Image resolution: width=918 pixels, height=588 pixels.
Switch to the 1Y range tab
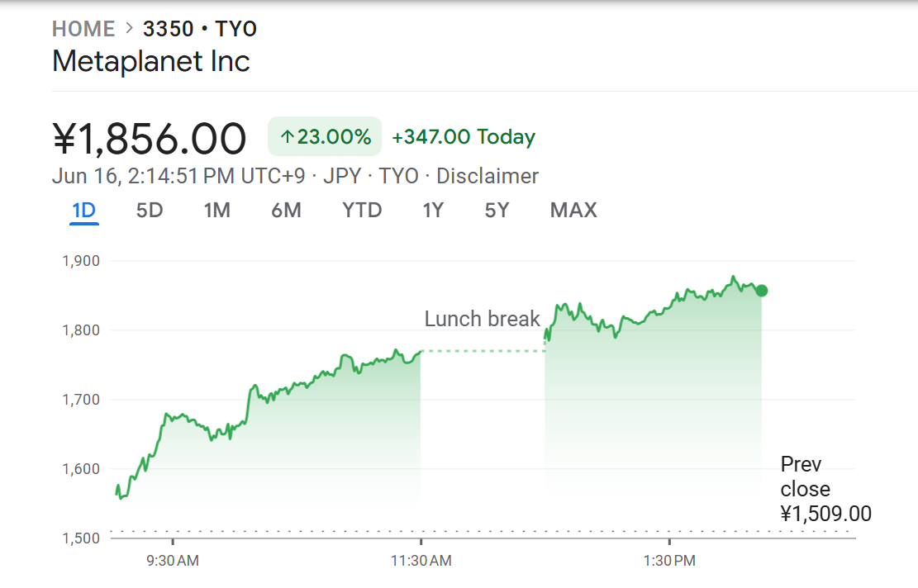433,210
